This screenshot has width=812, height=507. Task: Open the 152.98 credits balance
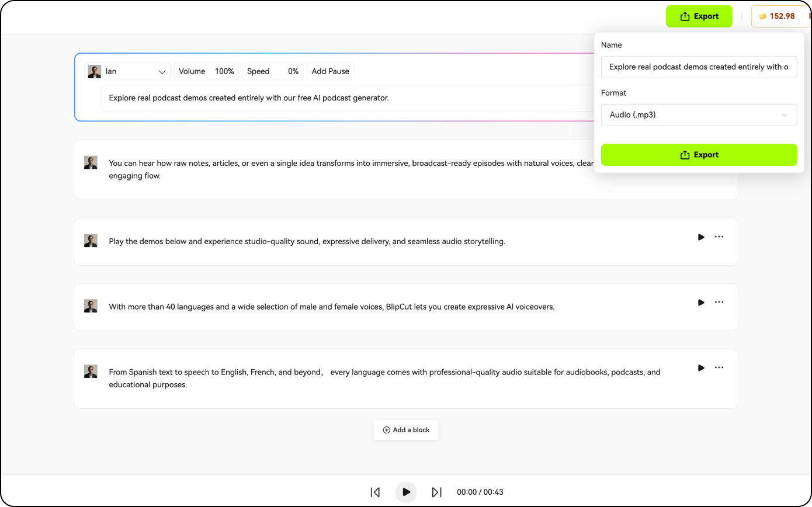pos(777,16)
